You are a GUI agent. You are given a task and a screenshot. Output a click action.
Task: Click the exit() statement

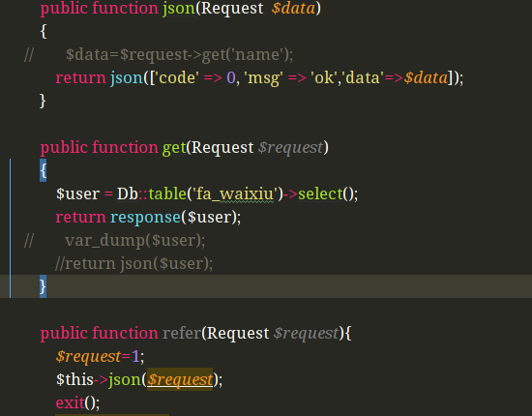77,402
